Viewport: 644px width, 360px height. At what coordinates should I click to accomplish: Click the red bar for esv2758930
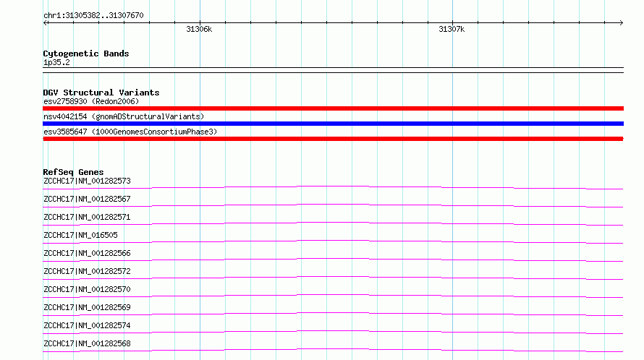click(333, 108)
